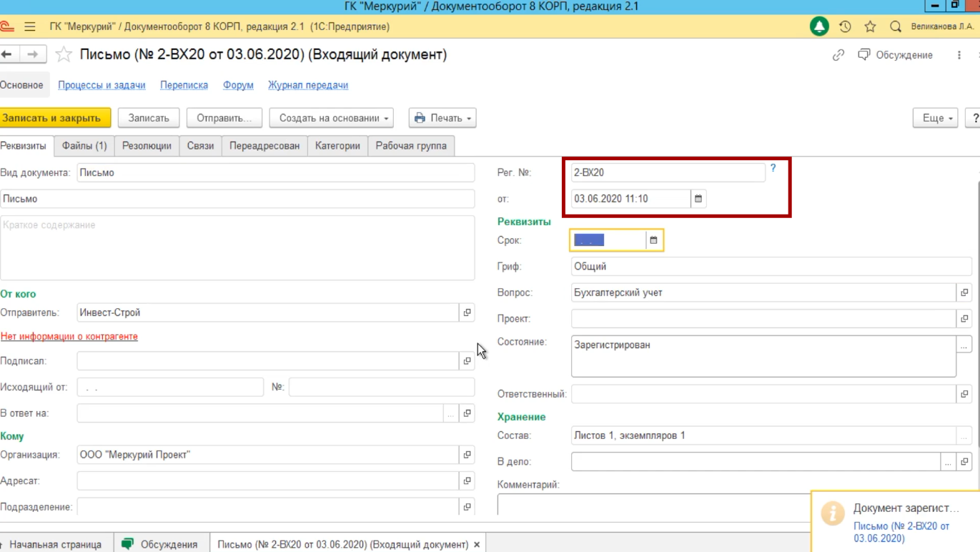The width and height of the screenshot is (980, 552).
Task: Click the help question mark button
Action: [x=974, y=118]
